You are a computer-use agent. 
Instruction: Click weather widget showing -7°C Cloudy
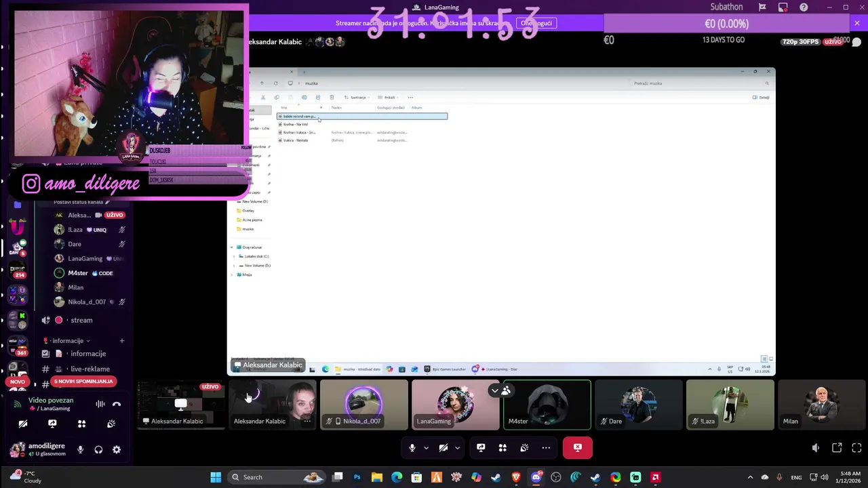[26, 477]
